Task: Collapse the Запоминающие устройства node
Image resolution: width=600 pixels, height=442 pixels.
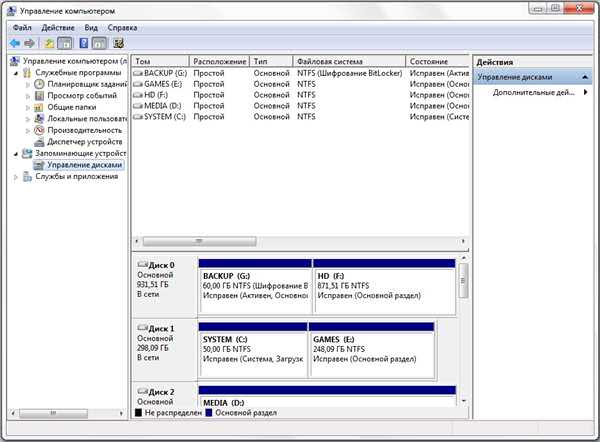Action: point(16,154)
